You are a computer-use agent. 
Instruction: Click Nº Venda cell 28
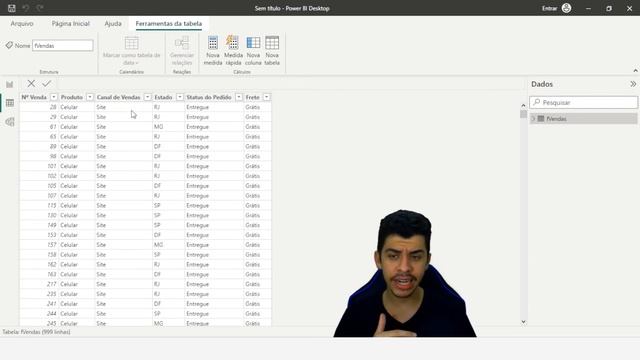point(39,107)
